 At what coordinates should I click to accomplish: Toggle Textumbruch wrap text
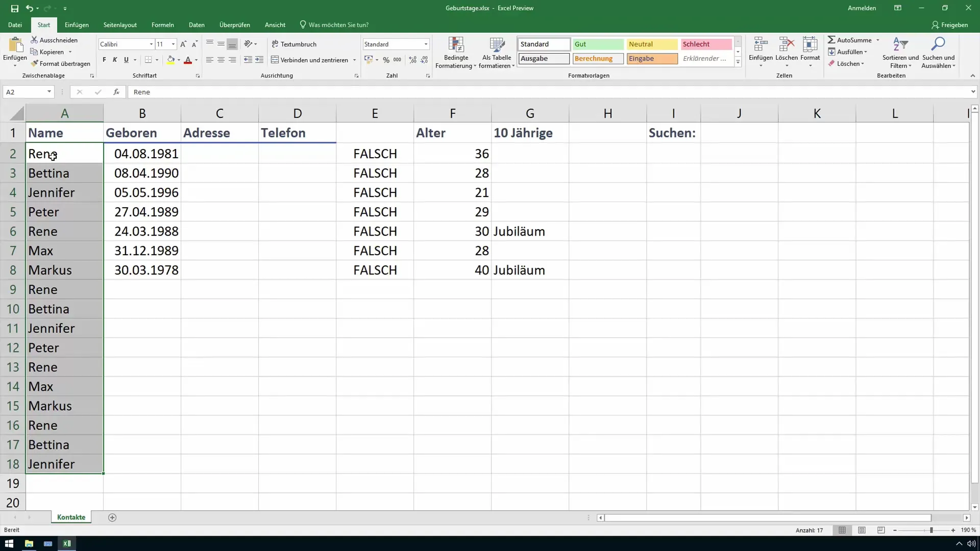click(x=294, y=44)
